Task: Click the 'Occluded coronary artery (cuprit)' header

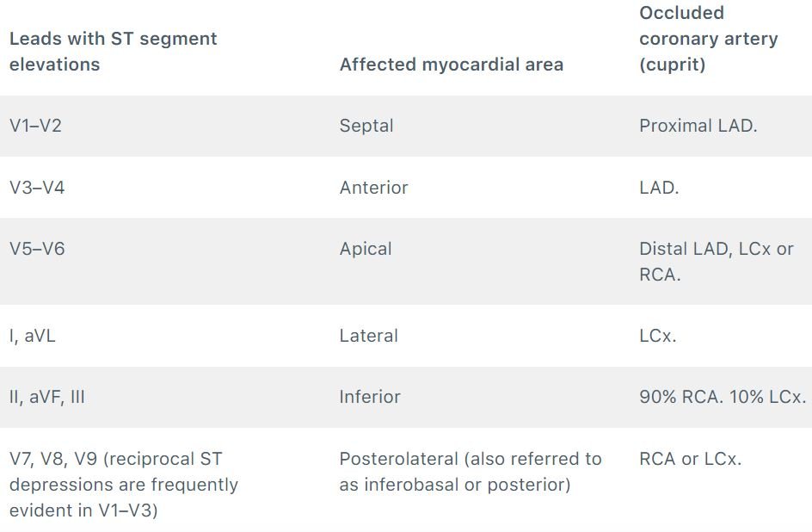Action: (x=709, y=39)
